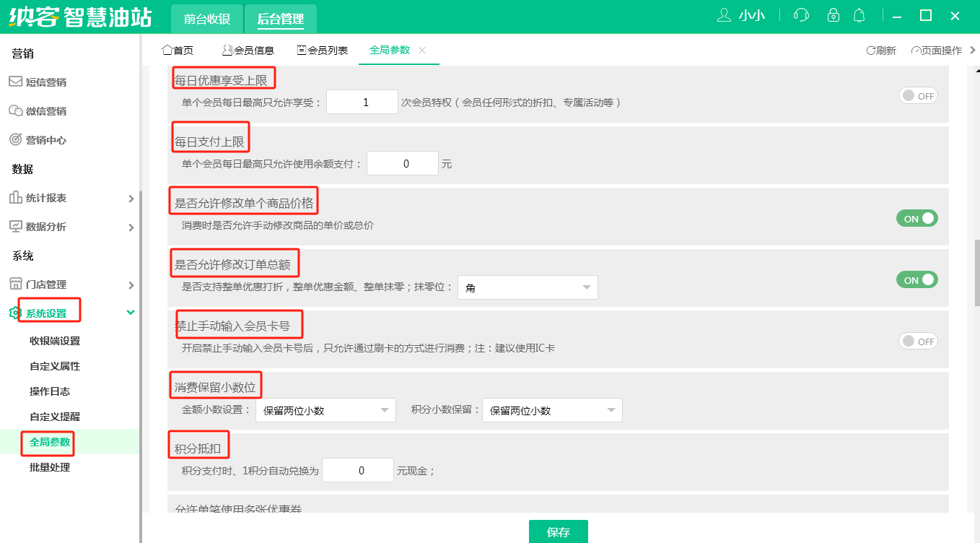Open 营销中心 in sidebar

tap(46, 140)
